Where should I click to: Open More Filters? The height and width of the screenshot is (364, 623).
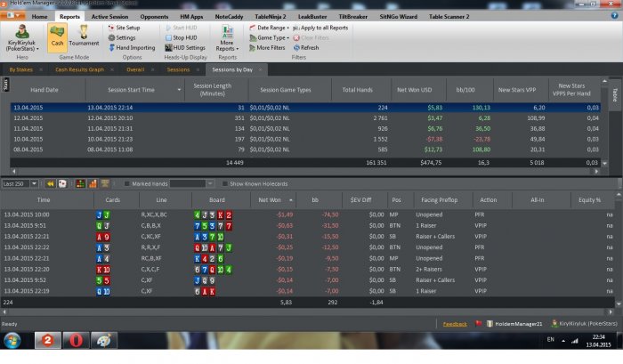(x=267, y=48)
